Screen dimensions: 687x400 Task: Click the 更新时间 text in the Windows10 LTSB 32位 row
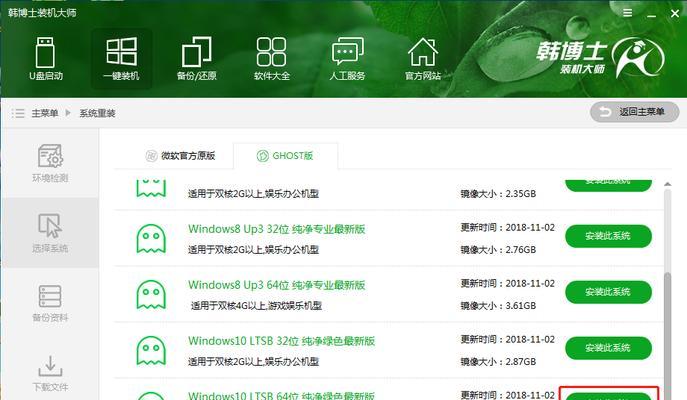click(x=507, y=340)
